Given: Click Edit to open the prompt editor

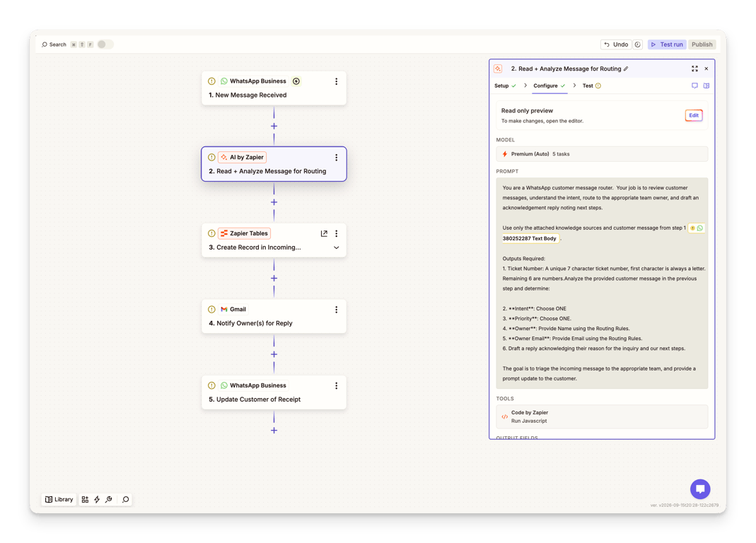Looking at the screenshot, I should [693, 115].
